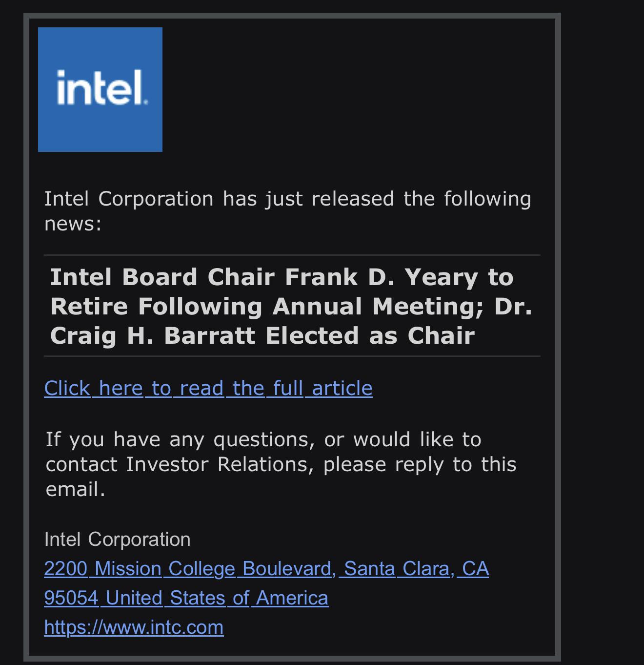Open the 2200 Mission College Boulevard address link

pyautogui.click(x=188, y=569)
